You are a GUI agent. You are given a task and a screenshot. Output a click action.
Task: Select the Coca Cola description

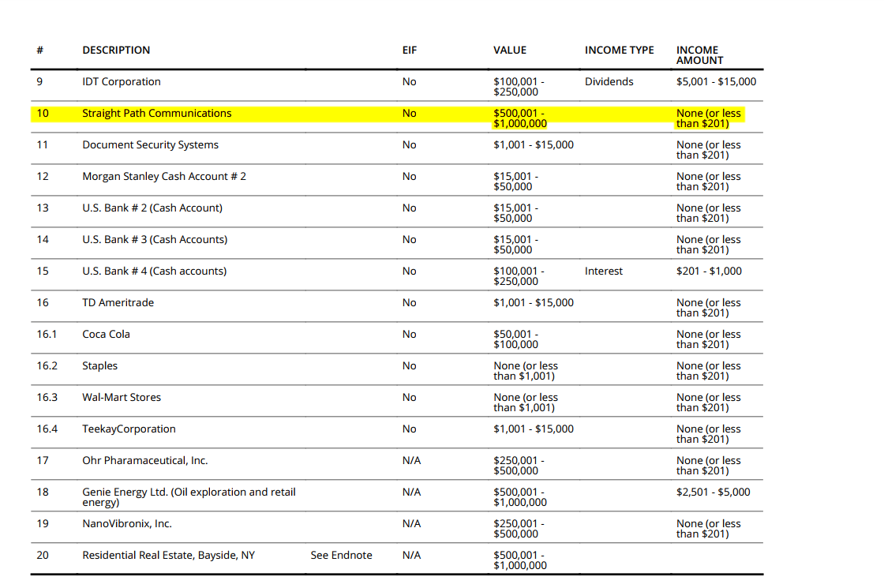tap(106, 335)
